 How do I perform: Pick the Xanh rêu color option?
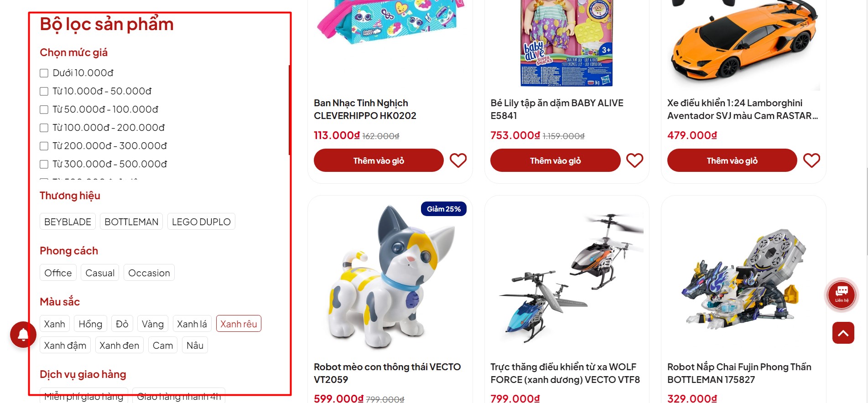click(239, 324)
